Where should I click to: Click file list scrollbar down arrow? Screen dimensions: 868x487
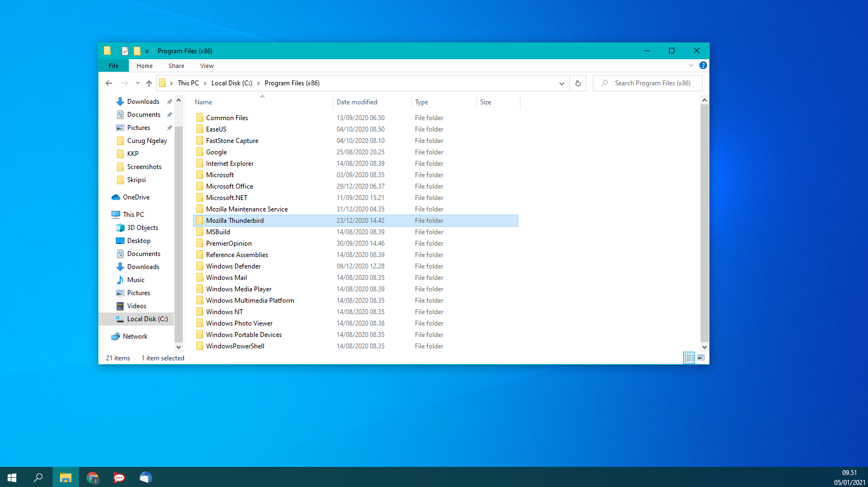point(704,347)
